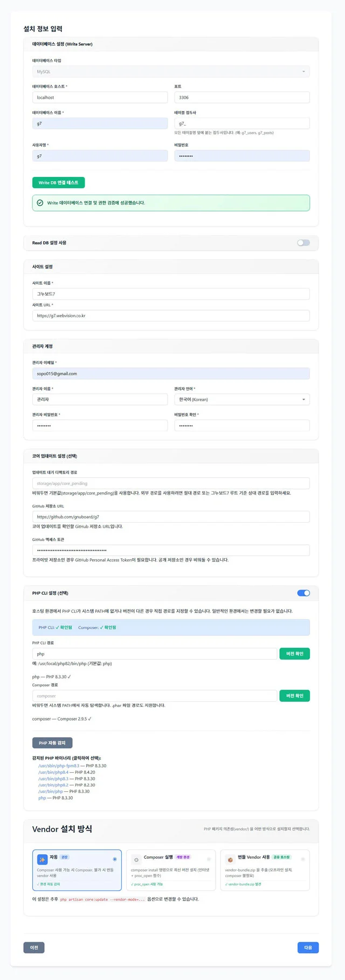This screenshot has height=980, width=345.
Task: Focus the 사용자명 field
Action: coord(100,156)
